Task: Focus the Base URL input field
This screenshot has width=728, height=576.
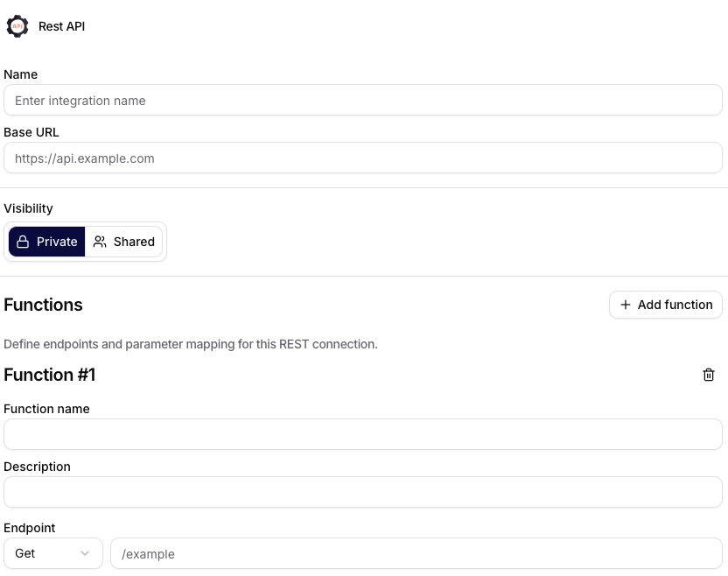Action: pos(363,158)
